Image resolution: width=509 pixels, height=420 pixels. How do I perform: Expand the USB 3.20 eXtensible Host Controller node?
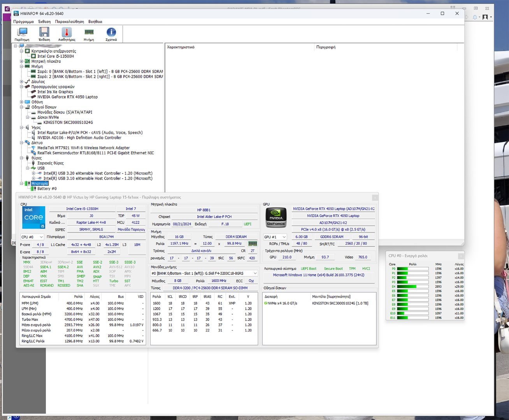(x=33, y=173)
